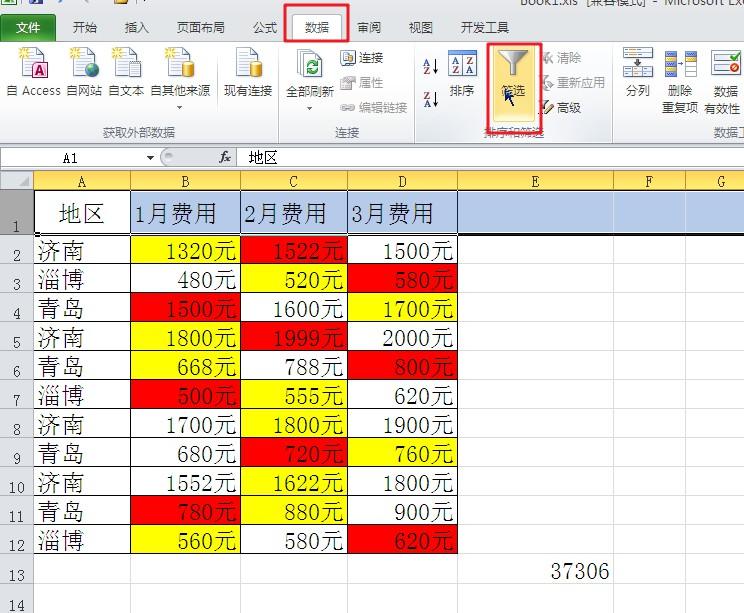The width and height of the screenshot is (744, 613).
Task: Click the From Text (自文本) icon
Action: click(x=126, y=71)
